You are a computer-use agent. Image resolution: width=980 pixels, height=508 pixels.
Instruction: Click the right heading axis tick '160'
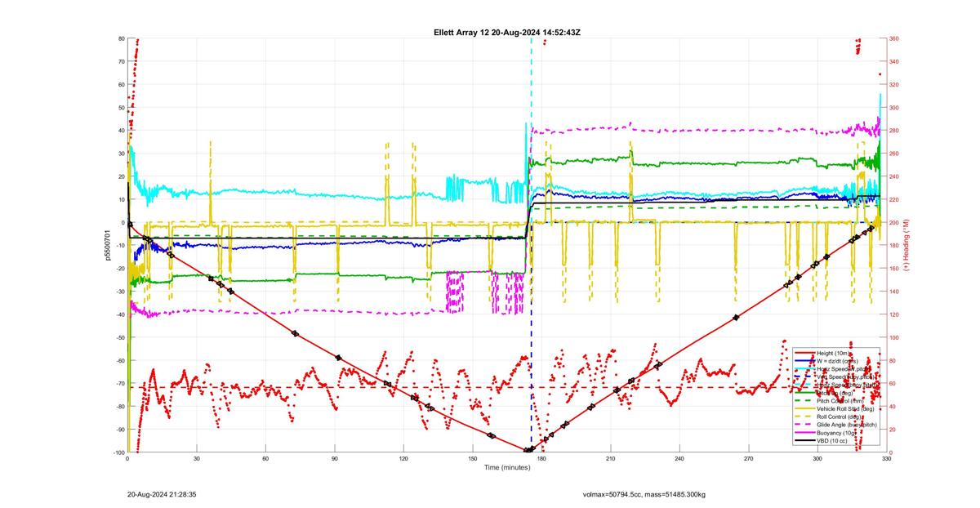tap(894, 269)
